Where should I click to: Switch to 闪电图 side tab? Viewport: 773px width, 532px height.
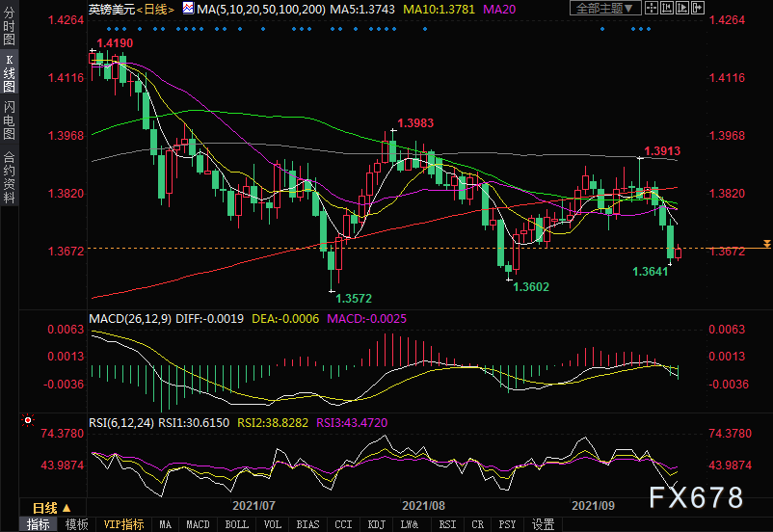coord(9,120)
